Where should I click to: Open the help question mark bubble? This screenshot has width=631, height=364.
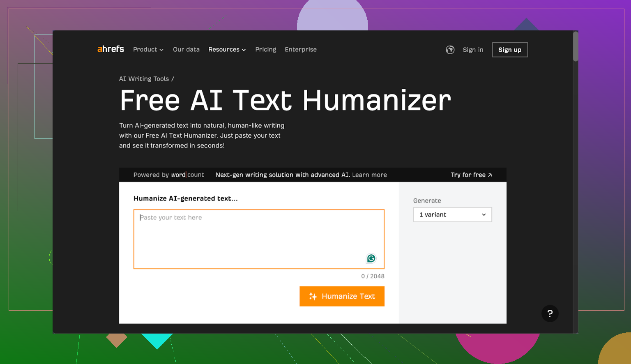[550, 313]
